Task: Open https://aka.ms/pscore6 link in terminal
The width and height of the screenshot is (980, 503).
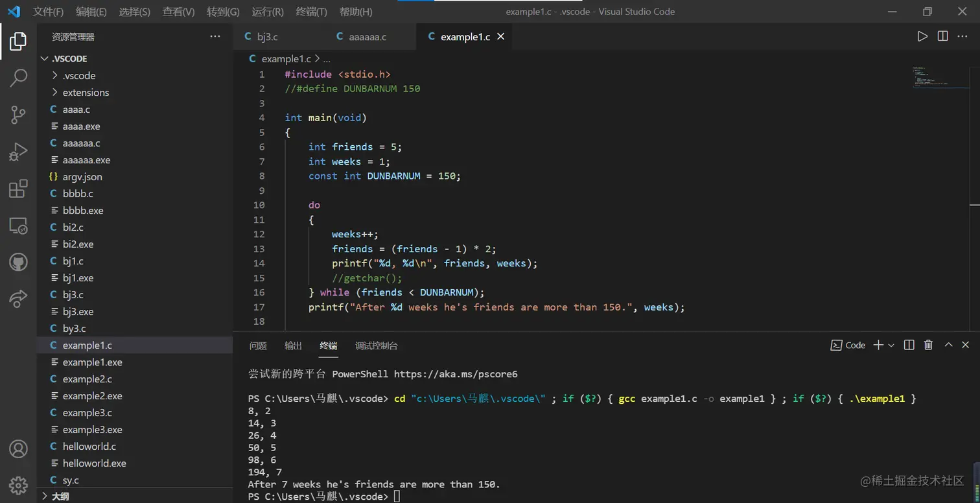Action: (x=456, y=374)
